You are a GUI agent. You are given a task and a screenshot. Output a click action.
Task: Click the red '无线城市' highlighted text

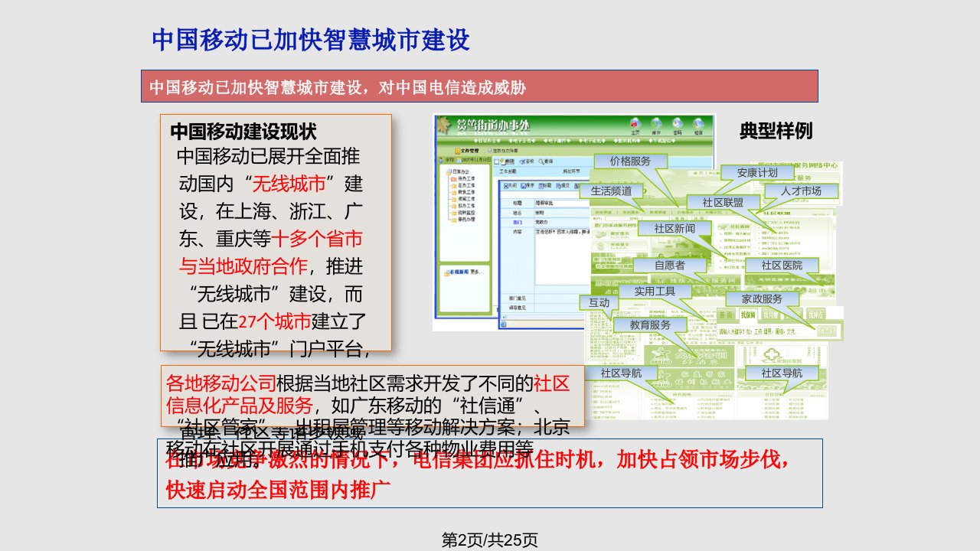pos(289,184)
